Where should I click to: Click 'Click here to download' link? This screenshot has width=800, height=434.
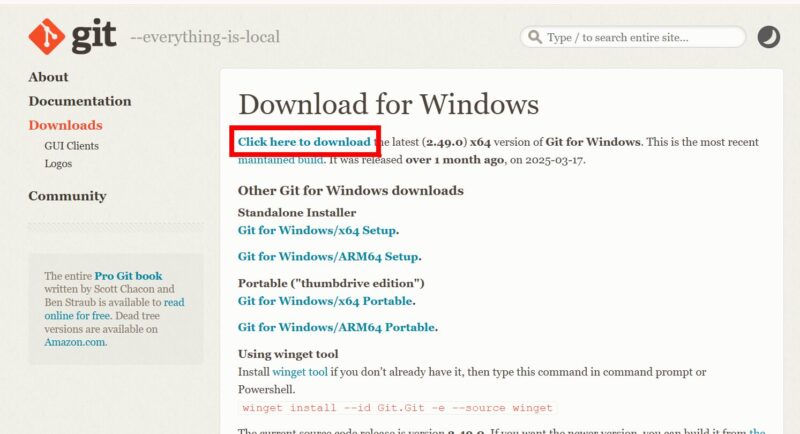click(304, 142)
